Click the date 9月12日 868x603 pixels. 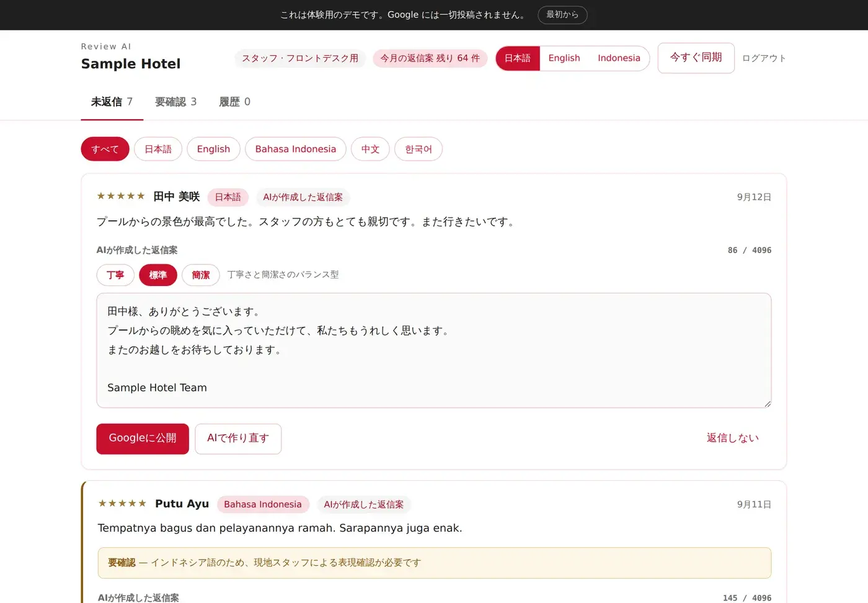click(x=754, y=197)
